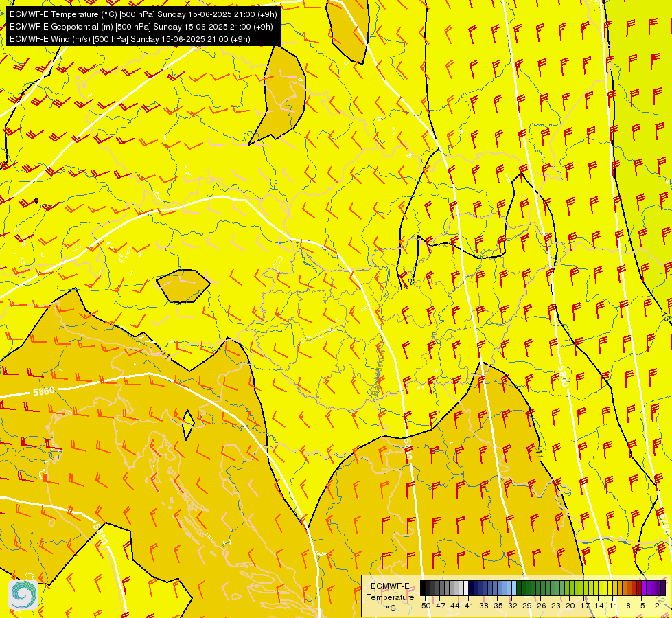
Task: Click the 5800 geopotential contour label
Action: 563,376
